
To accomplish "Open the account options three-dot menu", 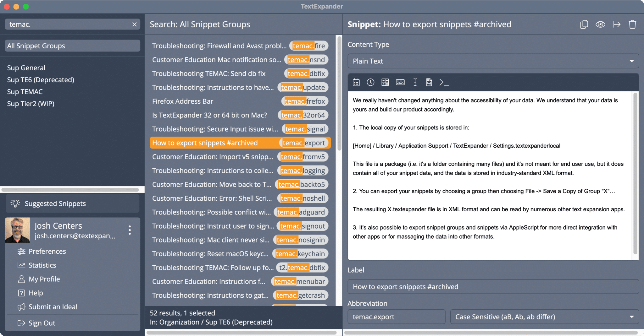I will [x=130, y=230].
